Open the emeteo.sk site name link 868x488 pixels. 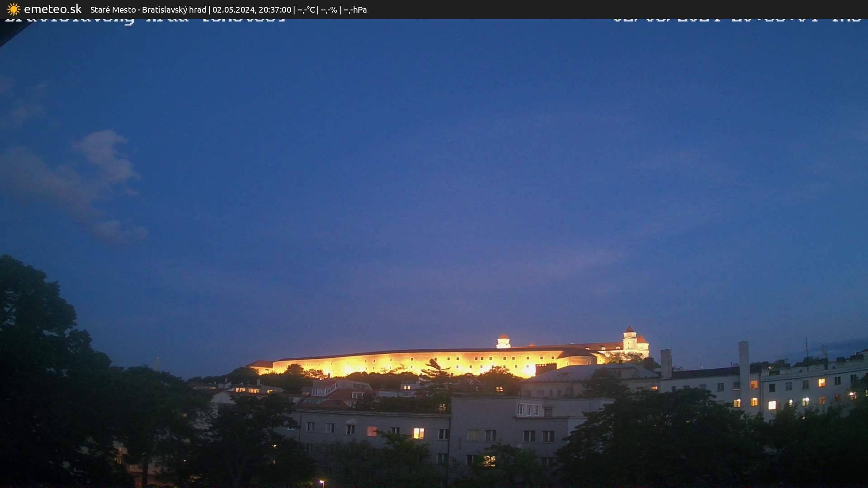(x=53, y=9)
